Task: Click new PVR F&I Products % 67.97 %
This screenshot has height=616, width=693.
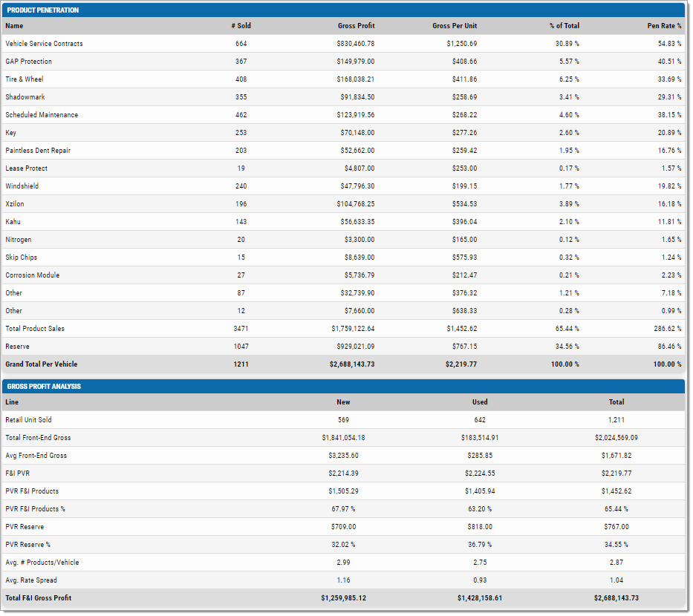Action: [343, 509]
